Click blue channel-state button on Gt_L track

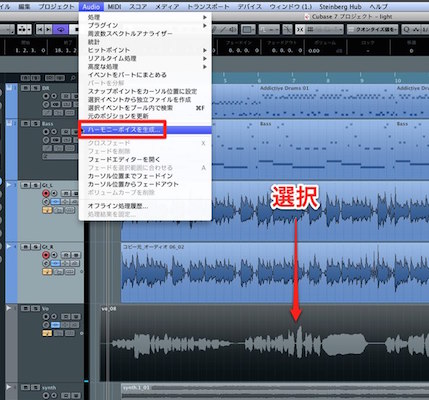click(x=55, y=202)
